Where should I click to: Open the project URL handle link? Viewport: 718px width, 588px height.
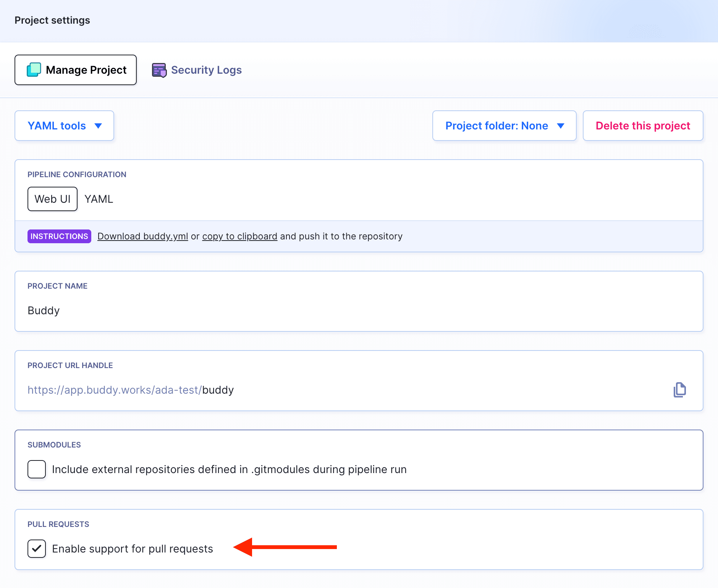(x=131, y=390)
